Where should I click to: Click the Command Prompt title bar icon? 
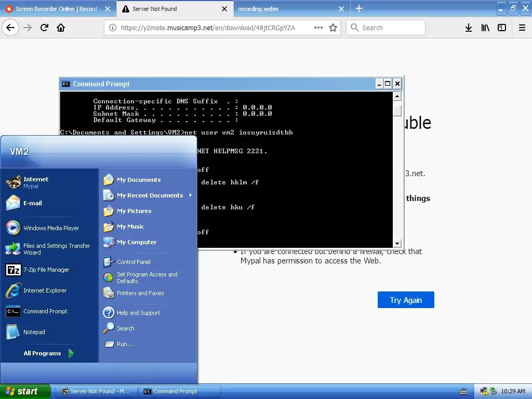click(x=66, y=84)
